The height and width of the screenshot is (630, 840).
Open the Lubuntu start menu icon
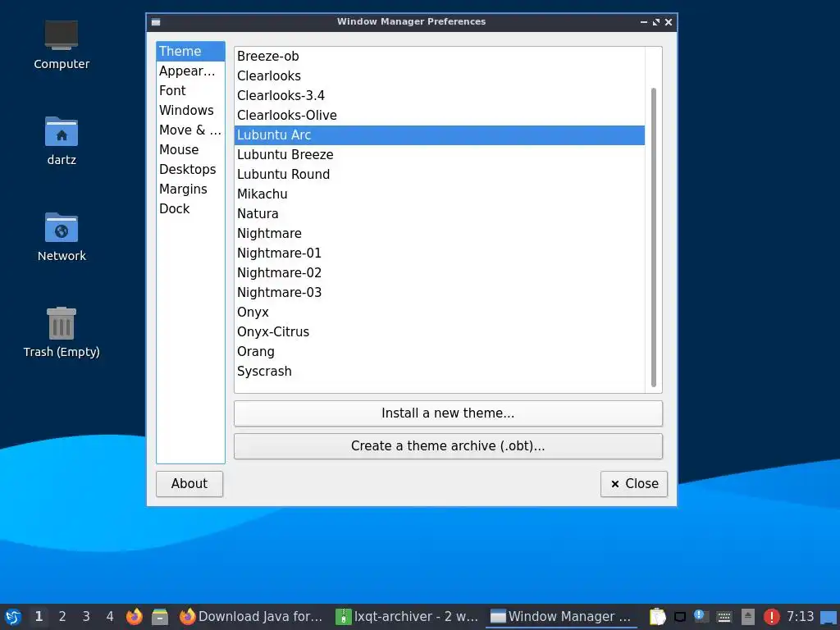(13, 617)
